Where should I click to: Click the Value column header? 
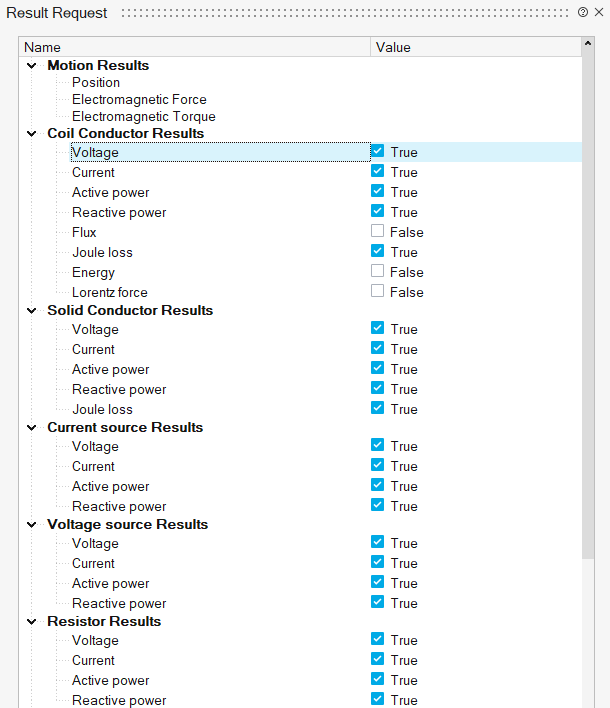475,47
